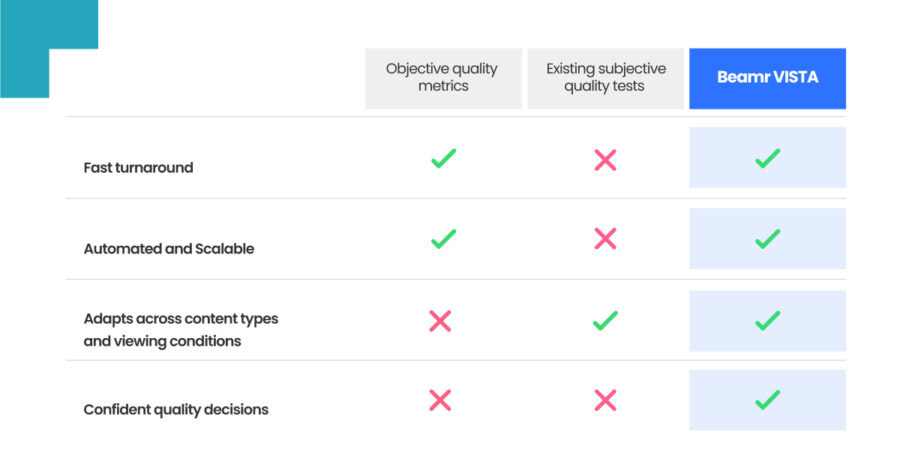The height and width of the screenshot is (467, 900).
Task: Click the Fast turnaround row label
Action: point(138,168)
